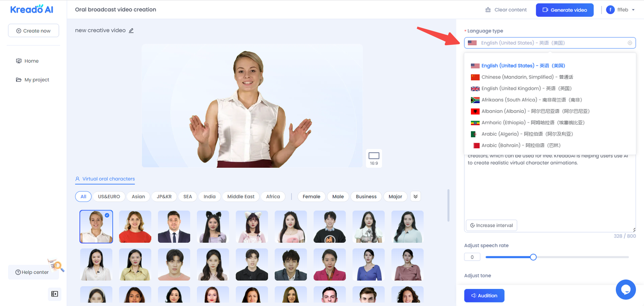644x306 pixels.
Task: Select Arabic (Bahrain) from dropdown
Action: (550, 146)
